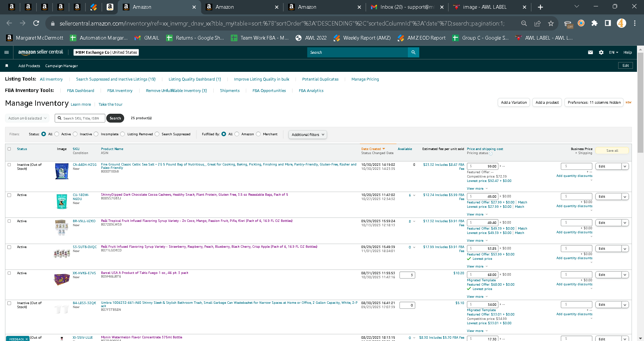This screenshot has width=644, height=341.
Task: Open the FBA Dashboard tool link
Action: (80, 91)
